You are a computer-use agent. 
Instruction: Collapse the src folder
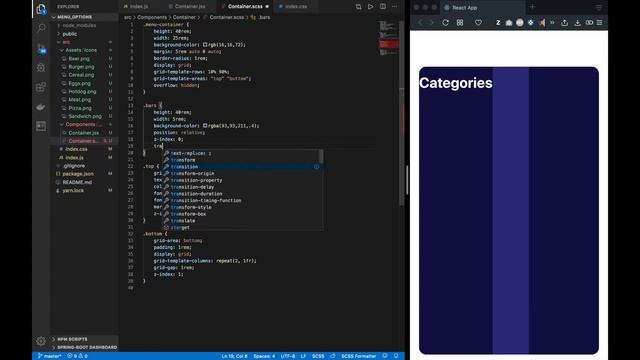coord(84,42)
